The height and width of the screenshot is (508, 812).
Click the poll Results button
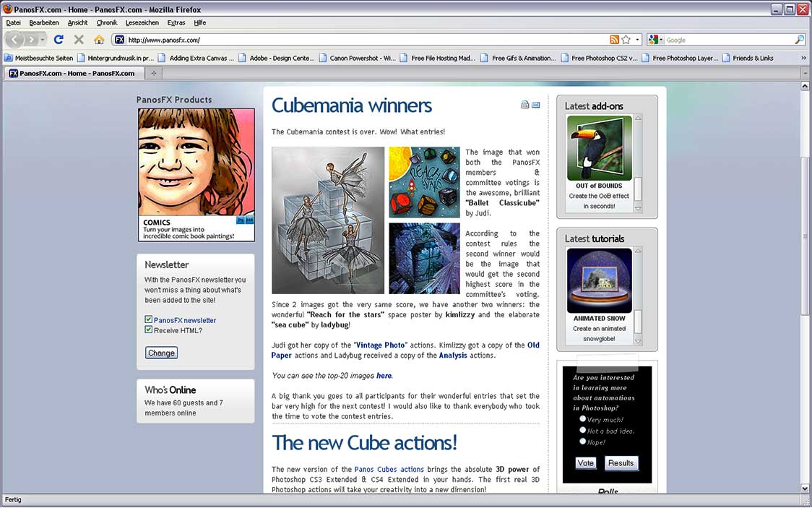tap(621, 463)
